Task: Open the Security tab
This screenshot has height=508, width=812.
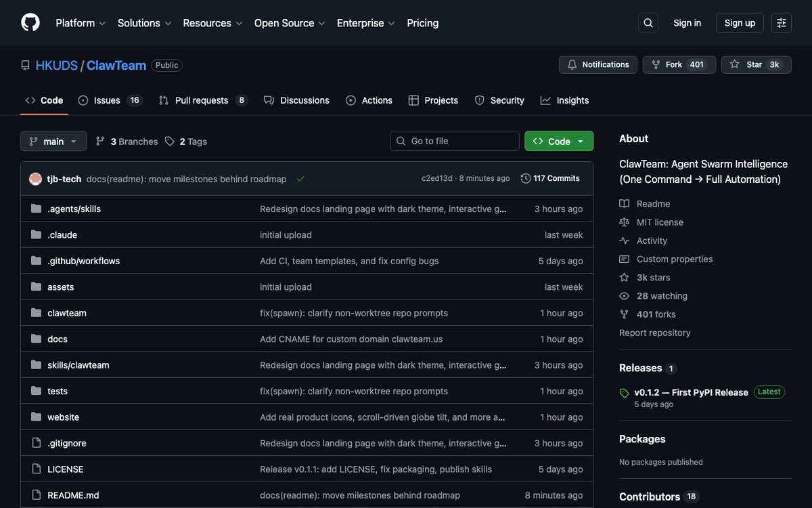Action: (x=499, y=100)
